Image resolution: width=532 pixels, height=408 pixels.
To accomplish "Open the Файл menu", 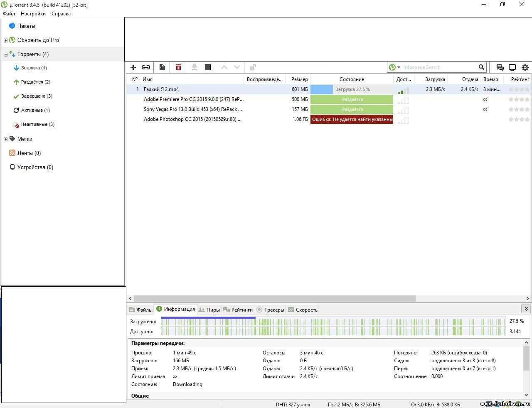I will 9,14.
